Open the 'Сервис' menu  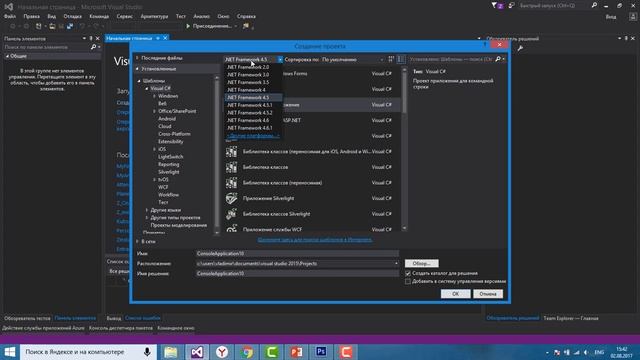[x=124, y=16]
